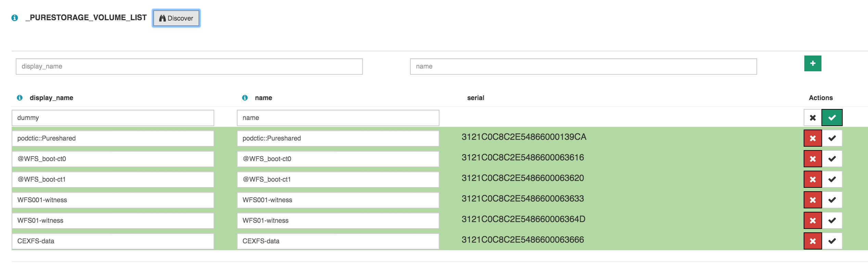Edit name field for WFS01-witness
Viewport: 868px width, 268px height.
coord(338,221)
